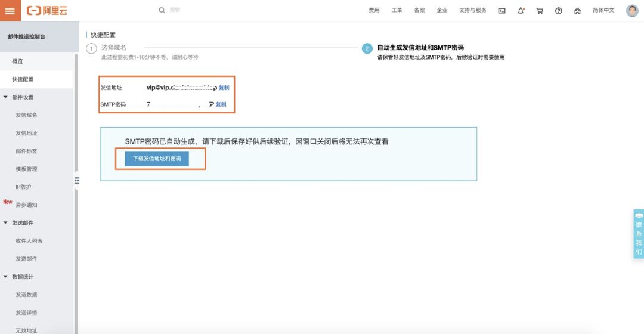This screenshot has height=334, width=644.
Task: Open the 简体中文 language selector
Action: tap(603, 10)
